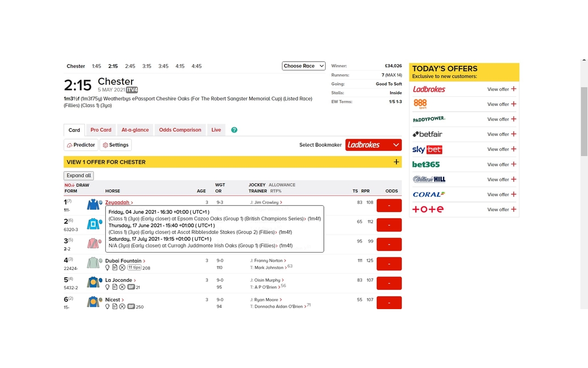Click Zeyaadah's red odds button
This screenshot has width=588, height=368.
[389, 206]
